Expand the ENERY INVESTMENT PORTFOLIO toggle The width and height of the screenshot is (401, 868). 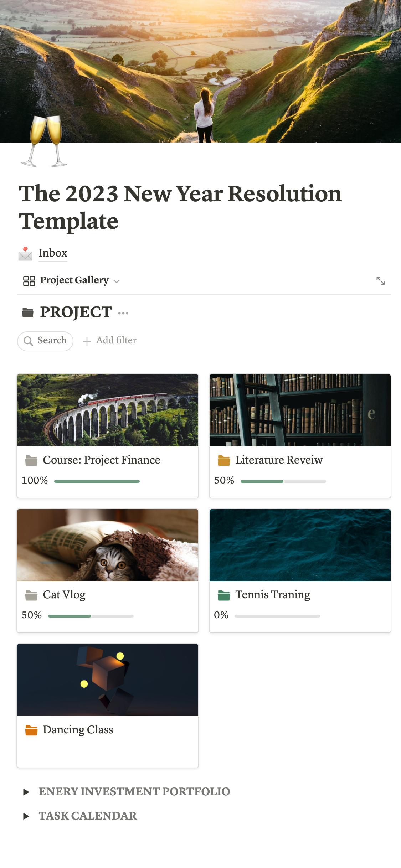coord(26,792)
